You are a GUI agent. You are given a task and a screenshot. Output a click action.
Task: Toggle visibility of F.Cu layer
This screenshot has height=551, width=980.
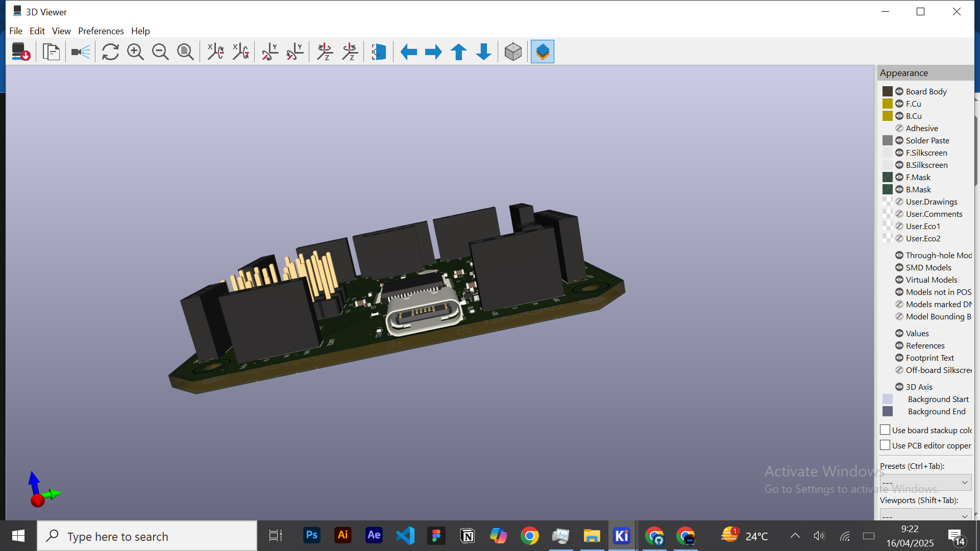point(899,104)
